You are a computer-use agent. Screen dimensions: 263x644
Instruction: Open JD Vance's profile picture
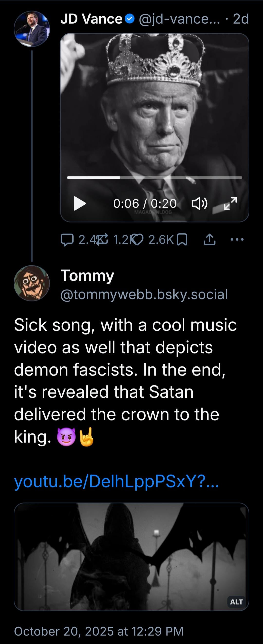coord(32,29)
